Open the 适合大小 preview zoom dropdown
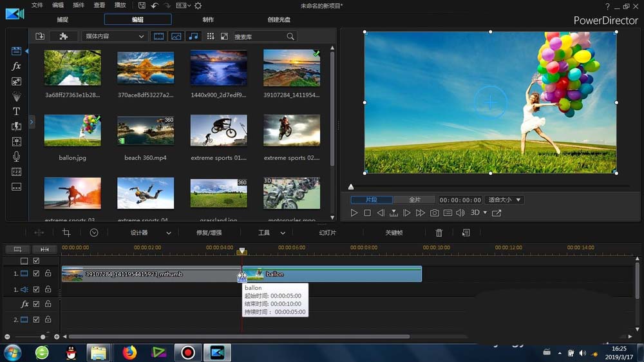The height and width of the screenshot is (362, 644). 504,200
